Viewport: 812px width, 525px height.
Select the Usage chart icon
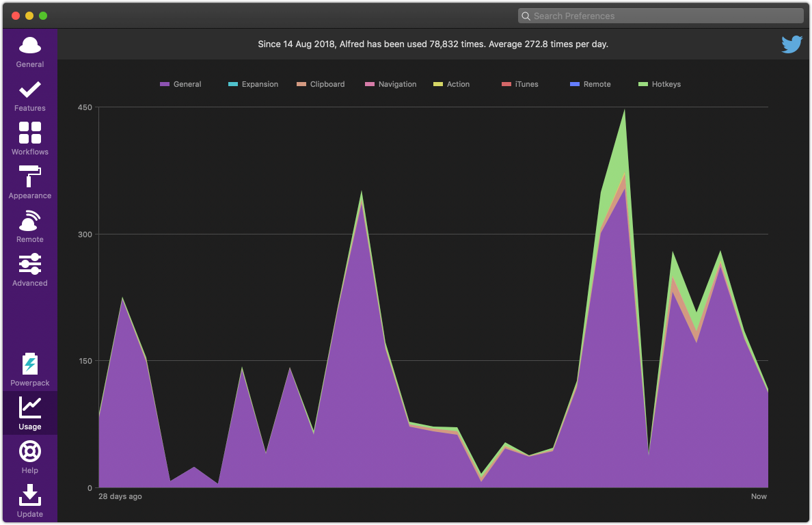pos(30,407)
